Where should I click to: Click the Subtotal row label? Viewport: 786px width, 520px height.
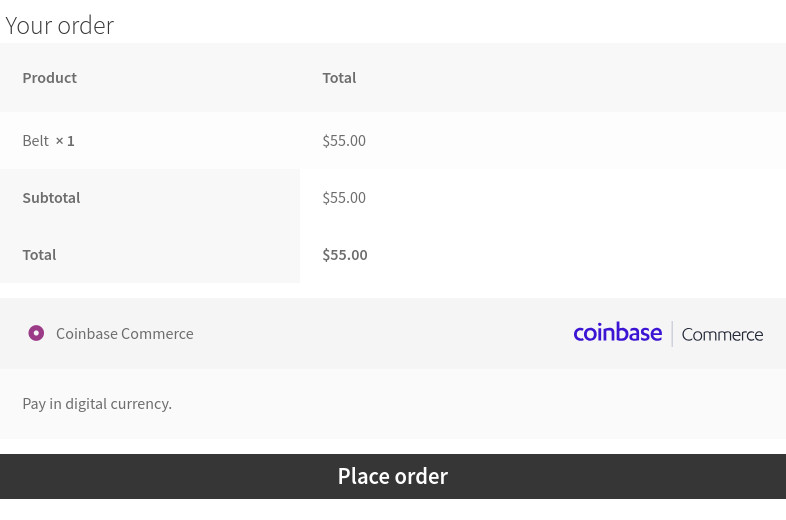click(x=51, y=198)
